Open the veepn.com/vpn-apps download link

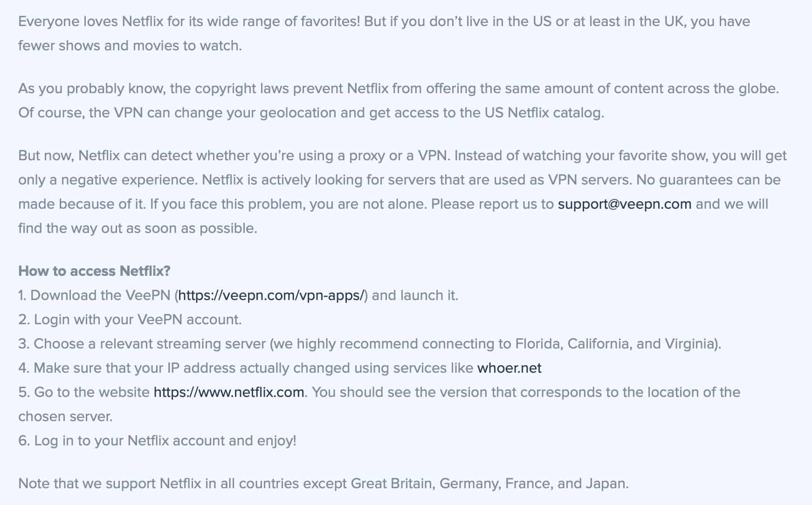tap(271, 295)
